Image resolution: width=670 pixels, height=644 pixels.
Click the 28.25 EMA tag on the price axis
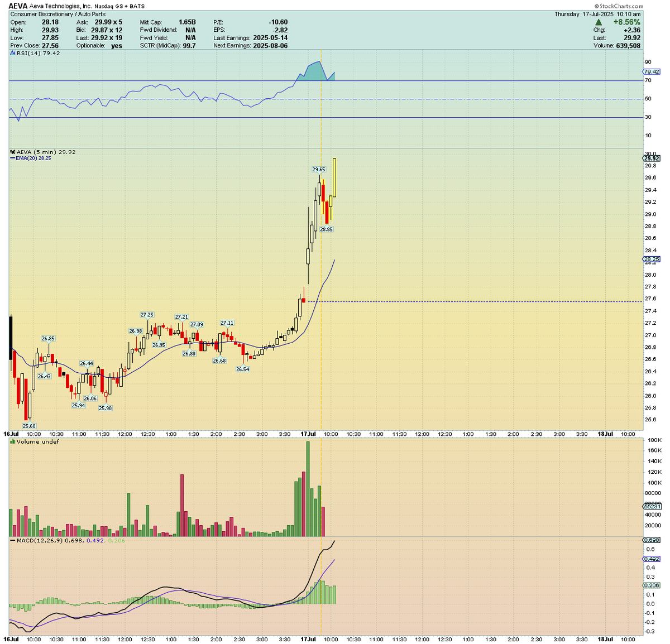tap(652, 259)
